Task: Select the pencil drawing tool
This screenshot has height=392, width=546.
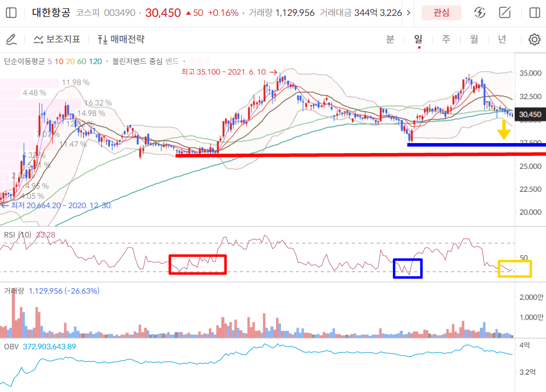Action: [11, 39]
